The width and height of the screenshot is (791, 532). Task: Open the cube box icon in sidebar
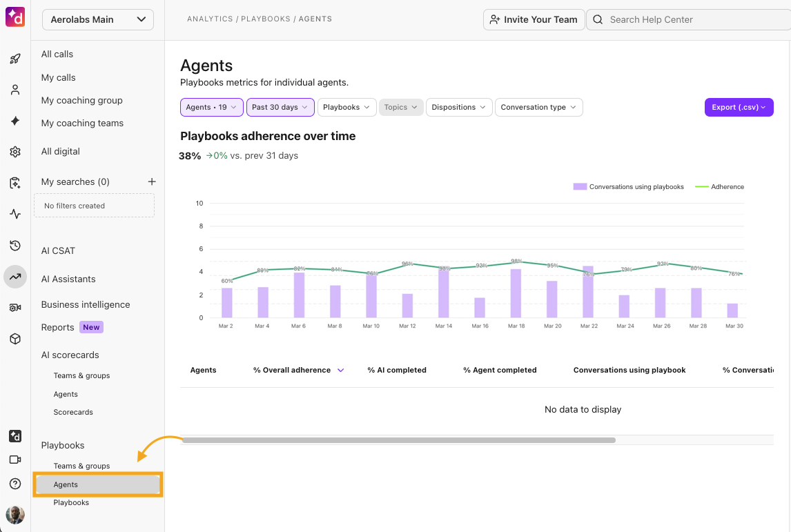pos(15,339)
